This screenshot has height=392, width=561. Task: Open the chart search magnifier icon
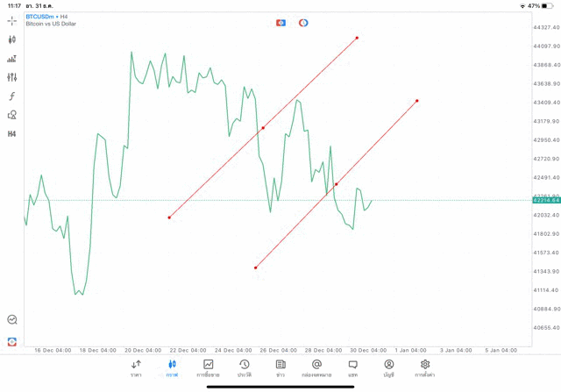coord(12,320)
